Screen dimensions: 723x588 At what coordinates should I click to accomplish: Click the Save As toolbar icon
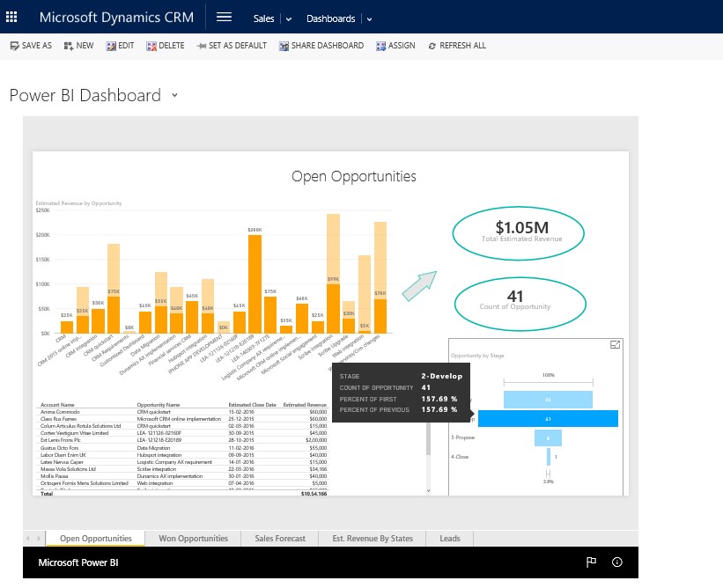tap(14, 46)
